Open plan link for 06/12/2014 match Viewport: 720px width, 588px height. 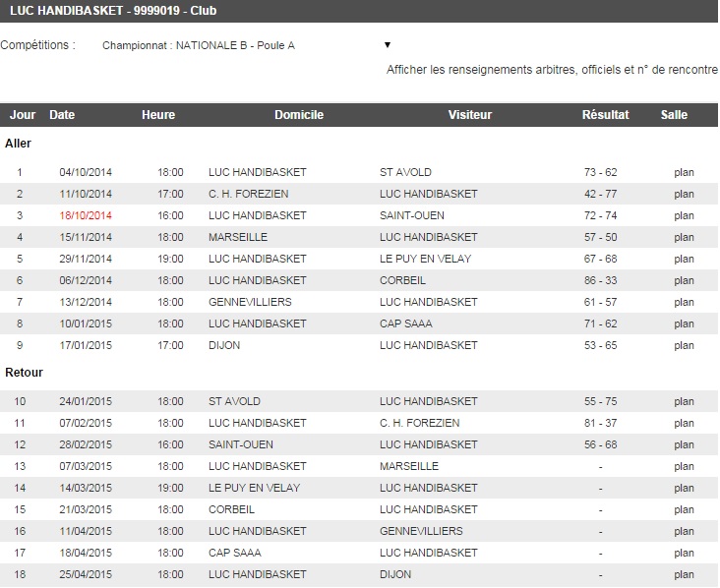684,280
